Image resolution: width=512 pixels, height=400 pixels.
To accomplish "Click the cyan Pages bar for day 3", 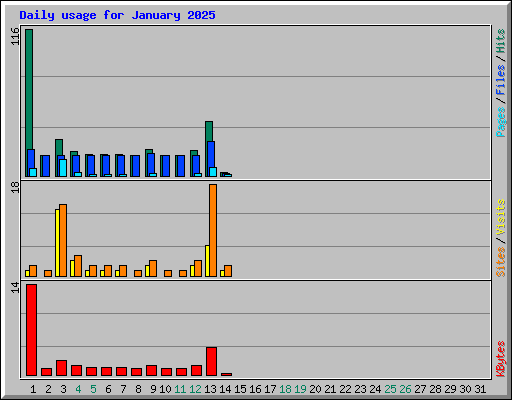I will [x=63, y=168].
